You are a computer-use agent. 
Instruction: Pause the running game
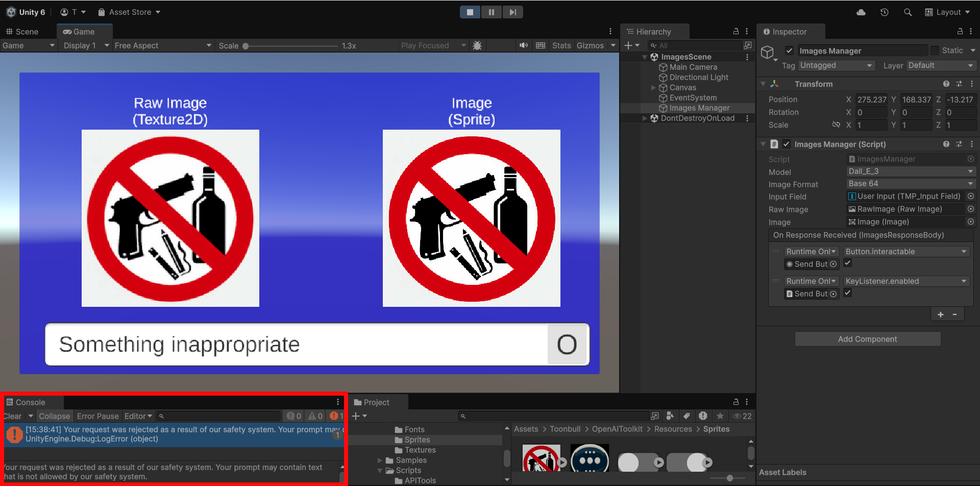pyautogui.click(x=492, y=12)
